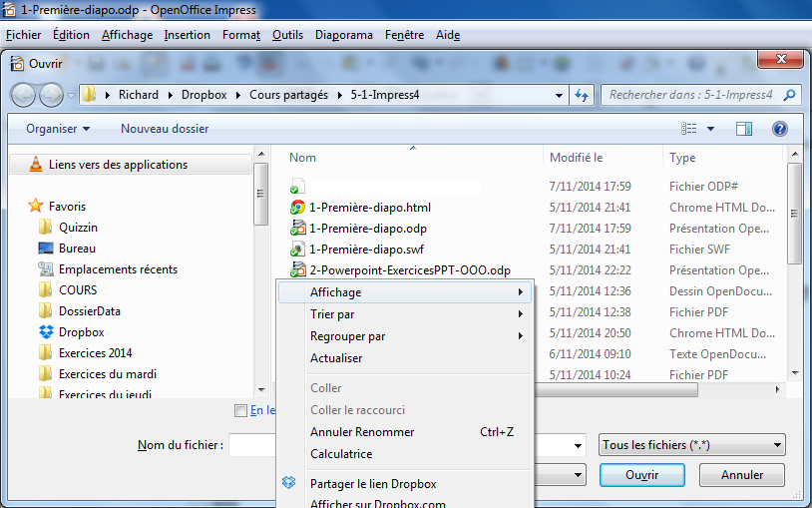Open the Regrouper par submenu
Screen dimensions: 812x508
[x=404, y=336]
